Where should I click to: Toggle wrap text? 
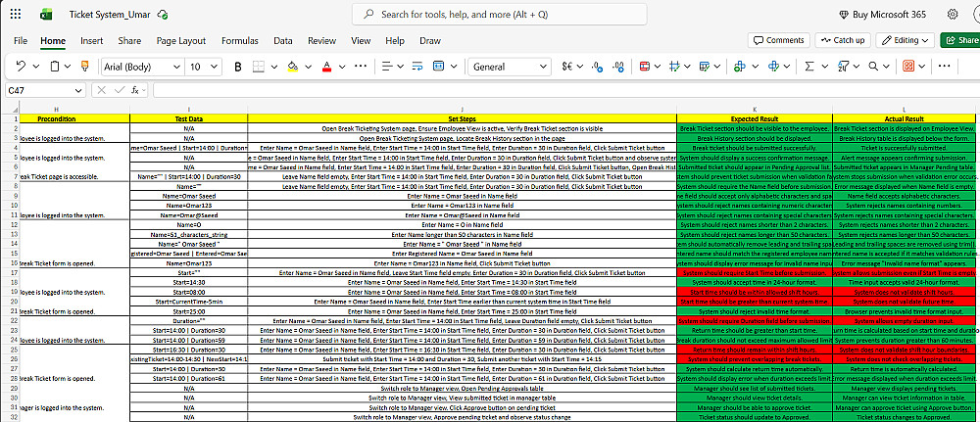click(x=416, y=67)
